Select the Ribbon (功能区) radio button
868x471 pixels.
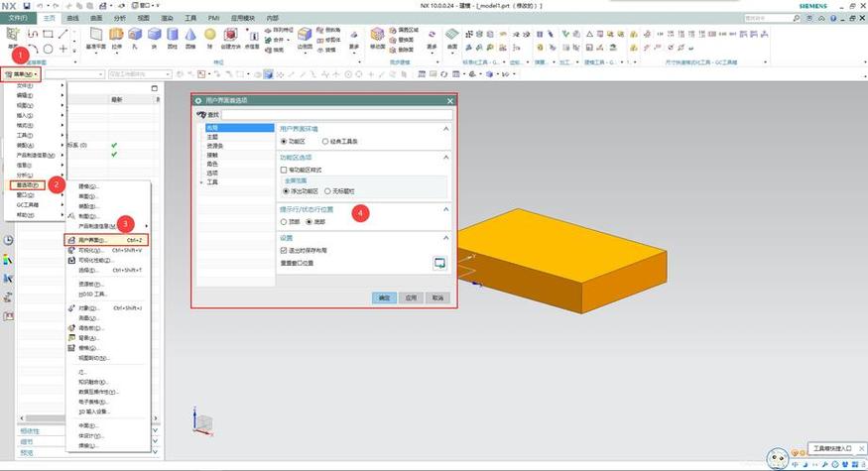coord(284,142)
